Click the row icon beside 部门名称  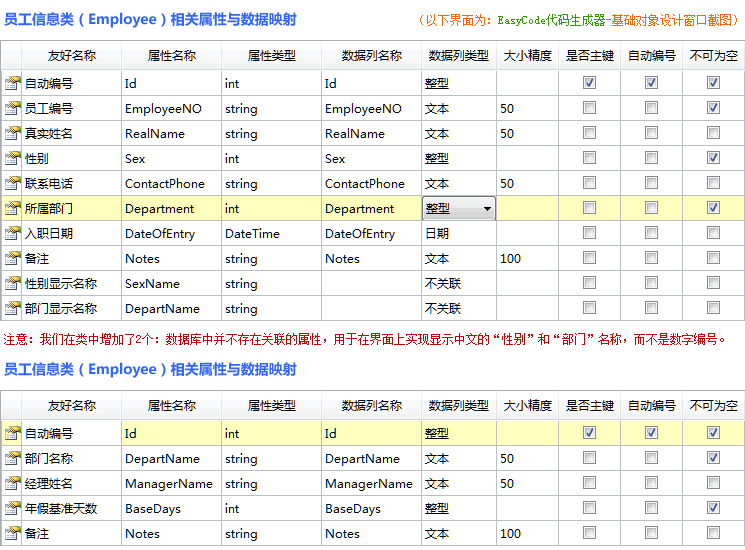[12, 458]
